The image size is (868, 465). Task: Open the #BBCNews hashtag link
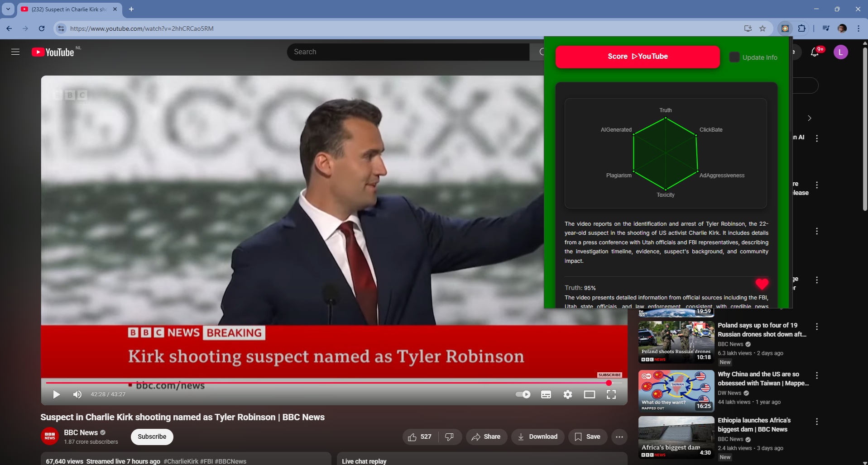coord(230,461)
